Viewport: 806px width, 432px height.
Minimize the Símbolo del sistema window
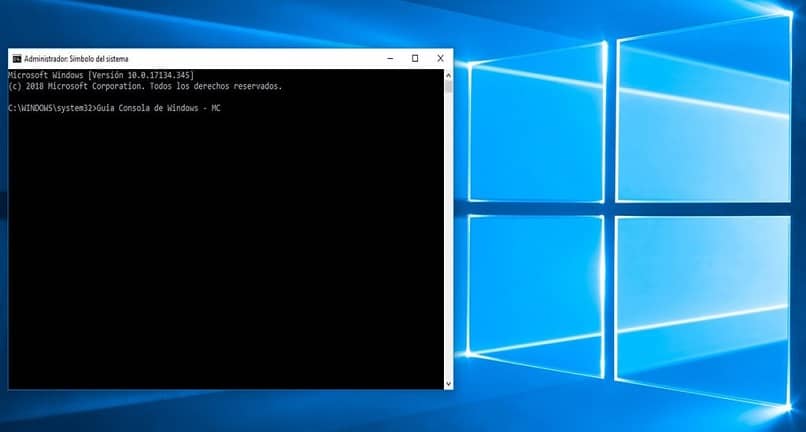coord(390,59)
